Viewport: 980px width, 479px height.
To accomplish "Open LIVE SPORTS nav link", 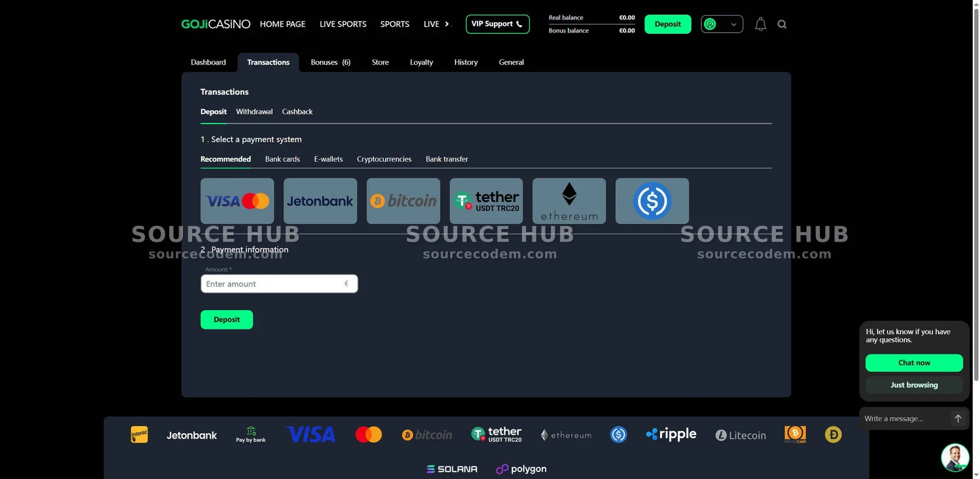I will pos(343,24).
